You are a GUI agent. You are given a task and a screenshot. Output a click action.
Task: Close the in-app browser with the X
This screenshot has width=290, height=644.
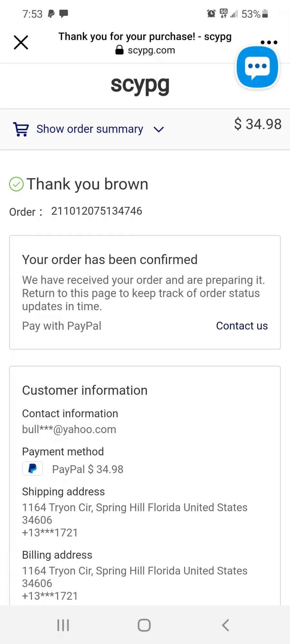click(21, 43)
